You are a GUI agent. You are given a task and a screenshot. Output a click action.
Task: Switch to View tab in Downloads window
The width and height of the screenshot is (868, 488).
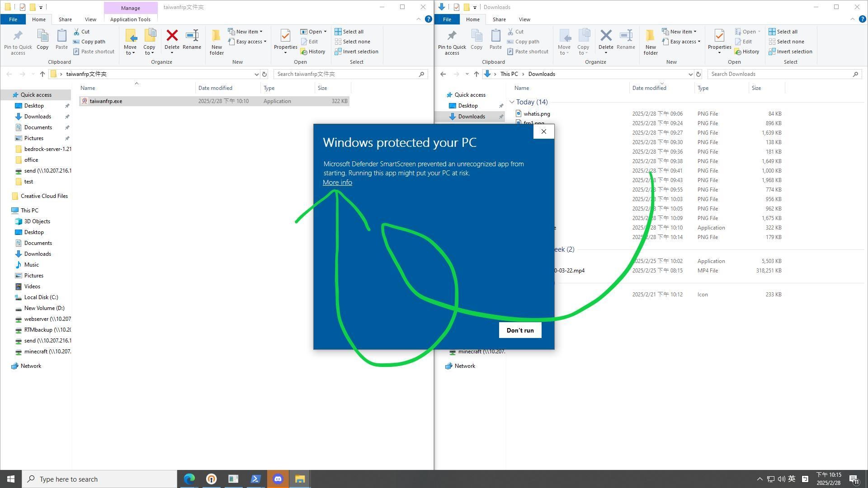[x=524, y=19]
